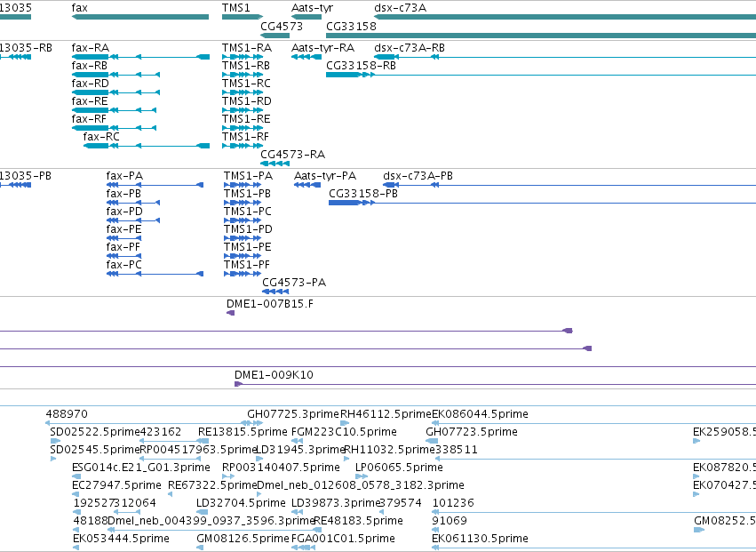The height and width of the screenshot is (552, 756).
Task: Select the Aats-tyr-PA protein label
Action: coord(325,177)
